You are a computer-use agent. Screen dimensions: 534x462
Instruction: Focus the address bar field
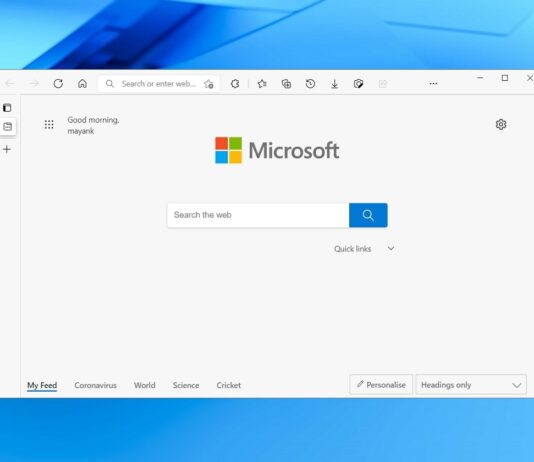[158, 84]
